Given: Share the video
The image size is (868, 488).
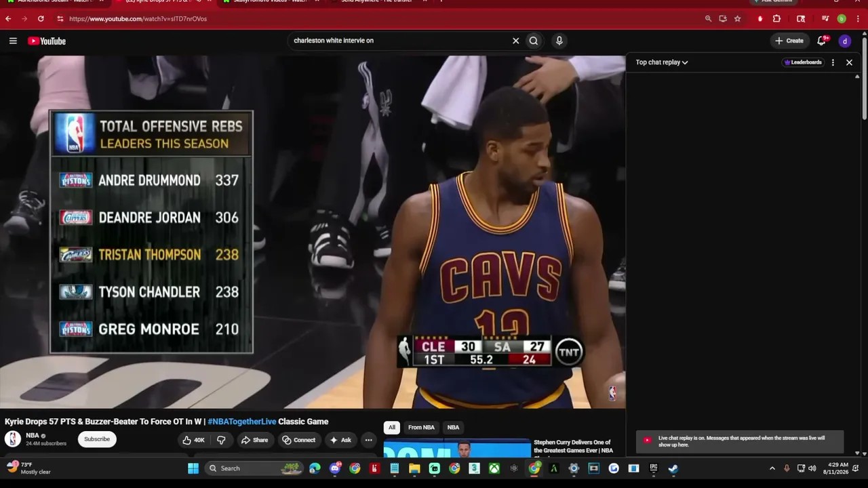Looking at the screenshot, I should [x=255, y=440].
